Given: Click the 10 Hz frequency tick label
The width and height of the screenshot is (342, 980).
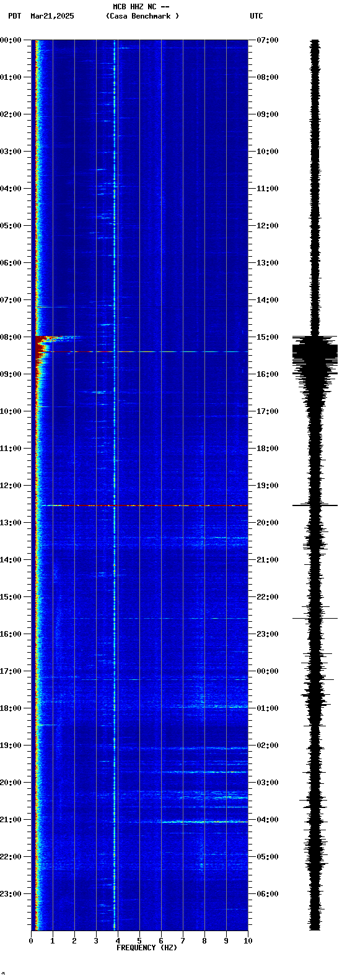Looking at the screenshot, I should [x=248, y=941].
